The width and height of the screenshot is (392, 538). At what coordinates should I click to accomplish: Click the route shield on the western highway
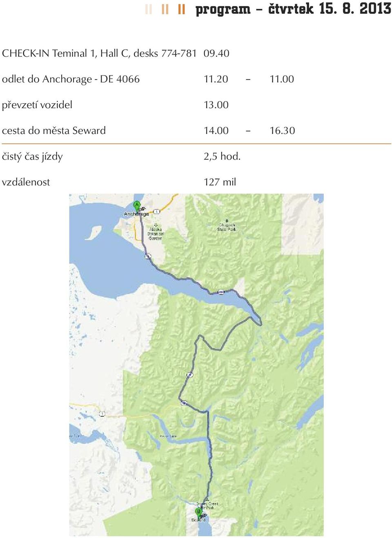102,414
